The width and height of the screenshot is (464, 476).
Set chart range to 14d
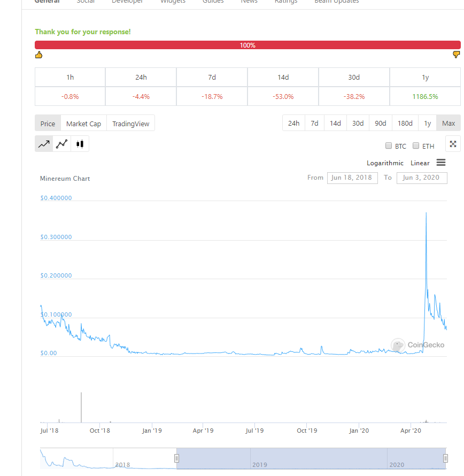pos(335,123)
